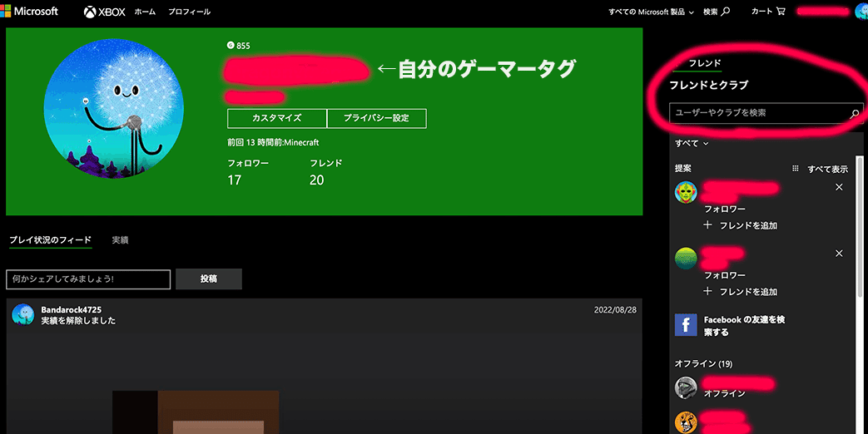Open プライバシー設定 button
The image size is (868, 434).
point(376,118)
